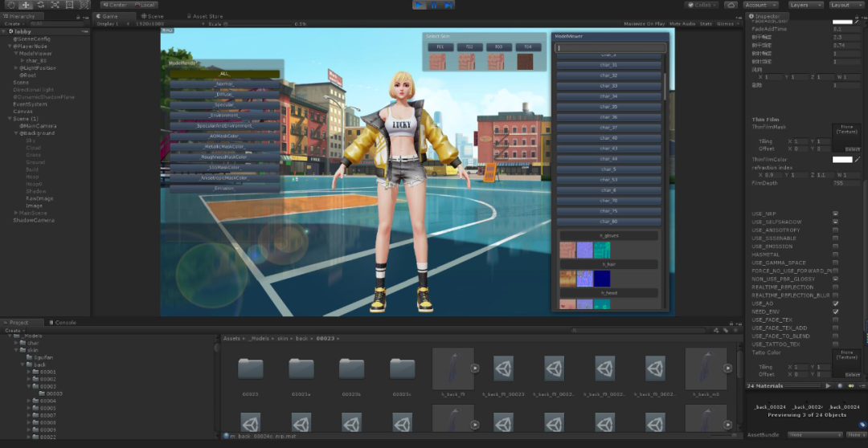Click the ModelViewer search input field
This screenshot has width=868, height=448.
click(610, 48)
